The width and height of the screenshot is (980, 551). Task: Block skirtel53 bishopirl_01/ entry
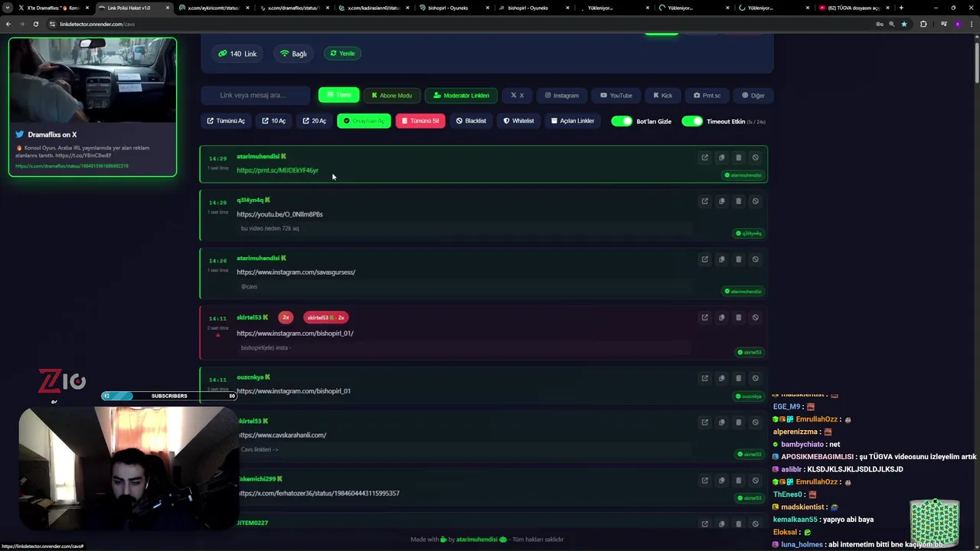pos(755,318)
